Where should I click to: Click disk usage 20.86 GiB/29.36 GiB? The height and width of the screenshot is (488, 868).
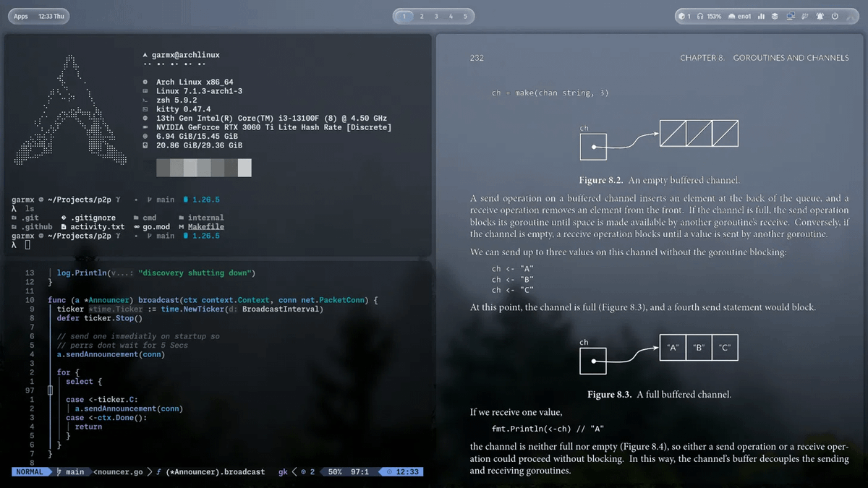point(199,145)
